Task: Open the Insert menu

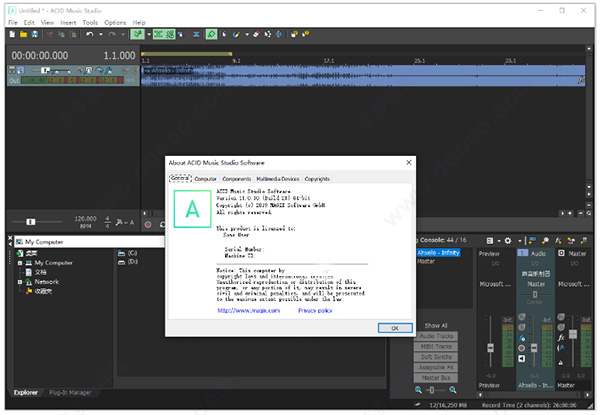Action: coord(68,23)
